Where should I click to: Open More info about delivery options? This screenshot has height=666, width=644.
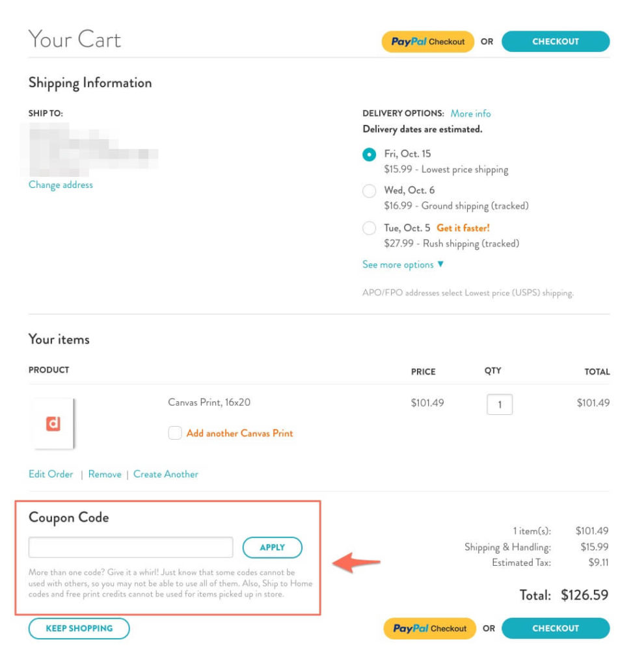(472, 113)
